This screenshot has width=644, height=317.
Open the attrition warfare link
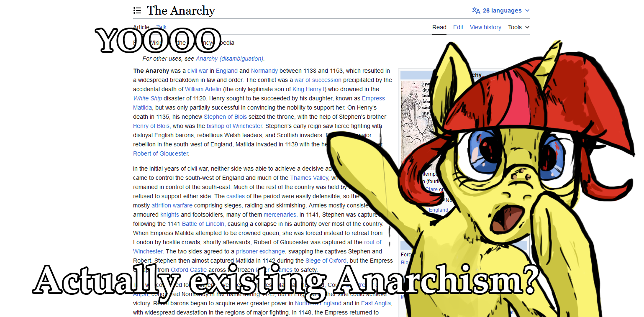pyautogui.click(x=172, y=205)
